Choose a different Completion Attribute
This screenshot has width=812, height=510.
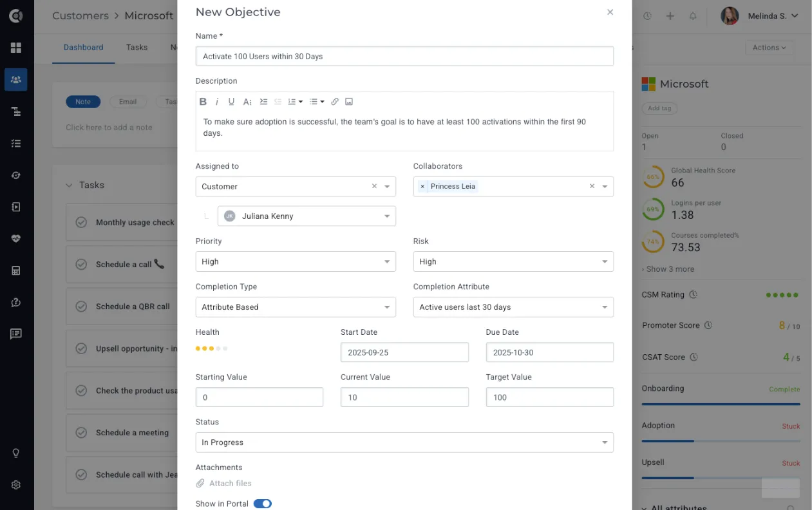[513, 307]
